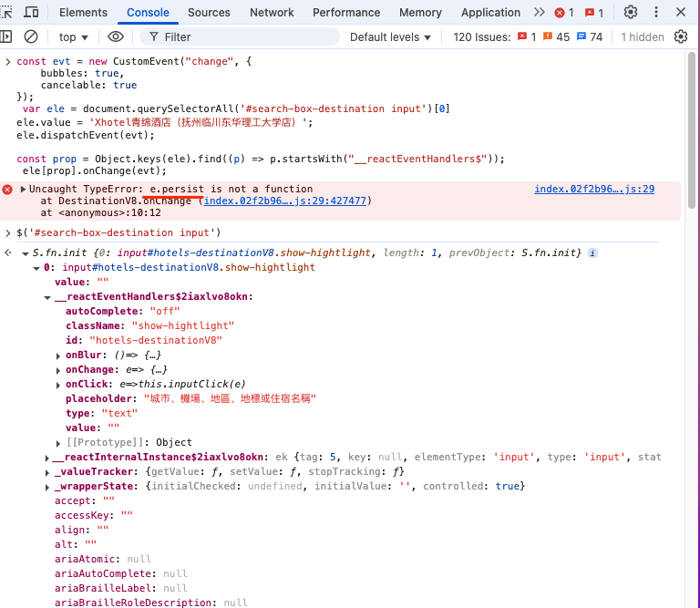Viewport: 700px width, 608px height.
Task: Click the className: "show-hightlight" row
Action: click(149, 325)
